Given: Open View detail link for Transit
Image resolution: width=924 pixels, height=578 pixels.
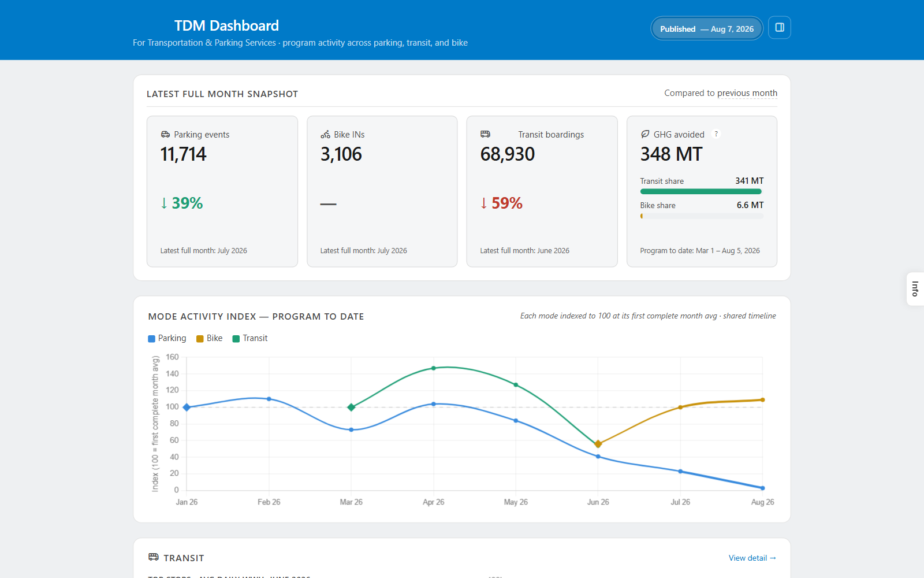Looking at the screenshot, I should click(x=752, y=558).
